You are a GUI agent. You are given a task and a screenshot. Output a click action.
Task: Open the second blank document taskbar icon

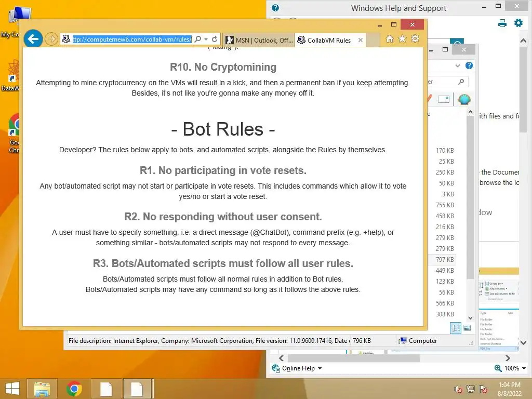[138, 389]
